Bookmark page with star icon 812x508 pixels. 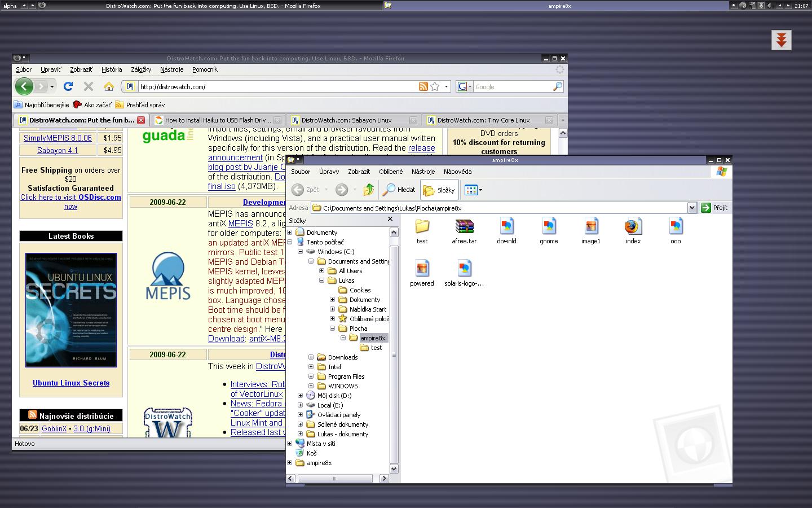435,86
